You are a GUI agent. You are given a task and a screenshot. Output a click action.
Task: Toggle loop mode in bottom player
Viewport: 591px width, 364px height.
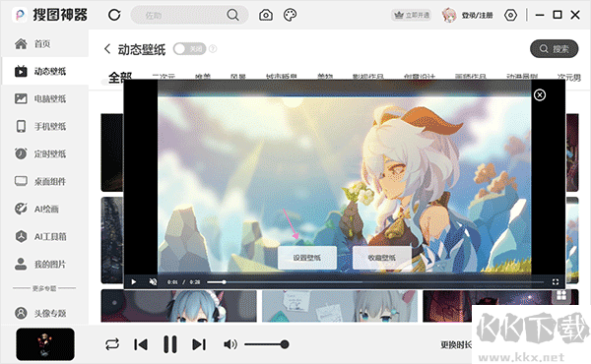click(112, 344)
